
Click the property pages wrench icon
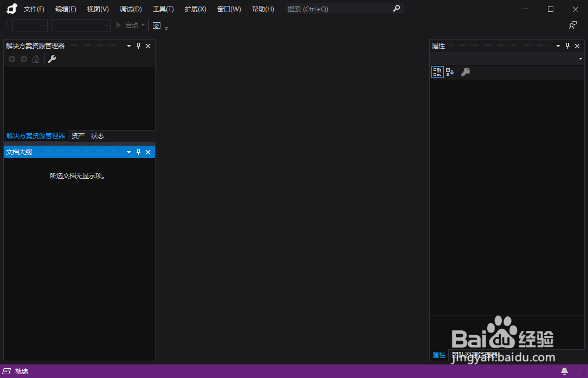[x=465, y=71]
